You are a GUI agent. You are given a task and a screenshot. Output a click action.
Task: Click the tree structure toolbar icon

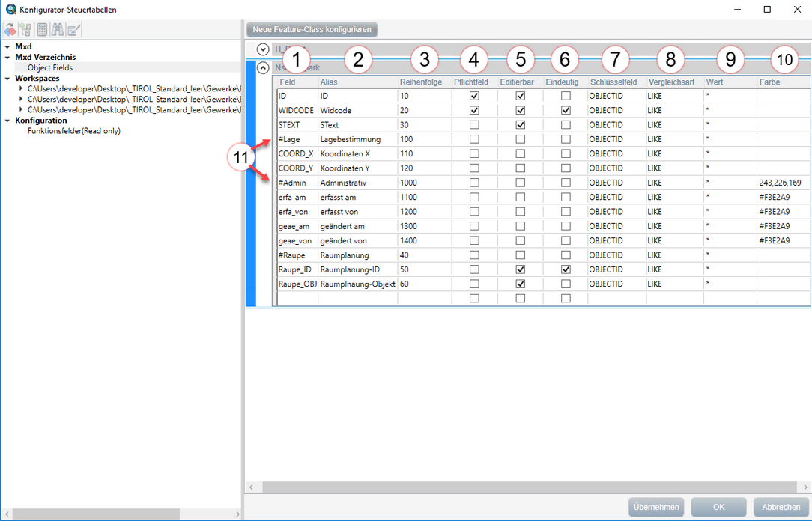26,30
